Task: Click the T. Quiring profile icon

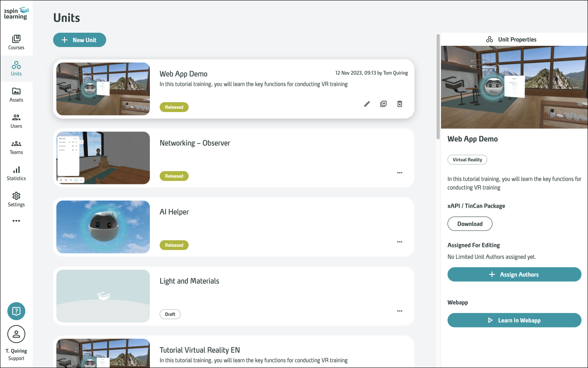Action: (16, 334)
